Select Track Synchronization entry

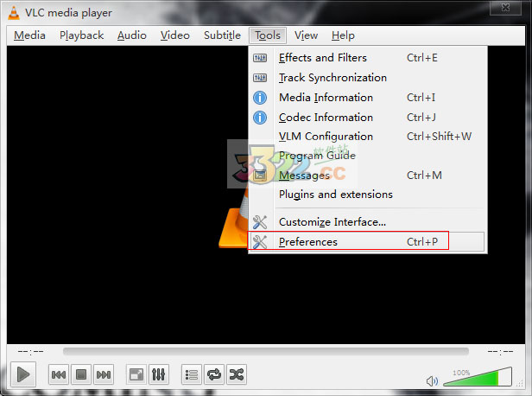[x=368, y=78]
